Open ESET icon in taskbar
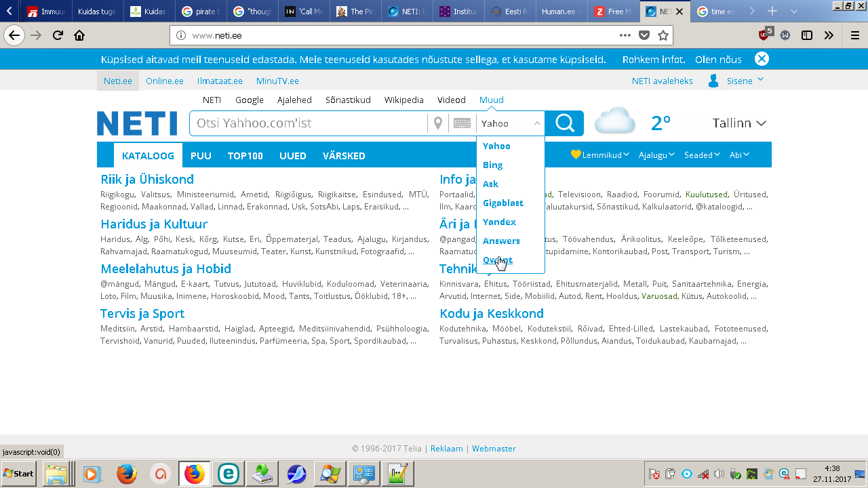Viewport: 868px width, 488px height. (228, 473)
